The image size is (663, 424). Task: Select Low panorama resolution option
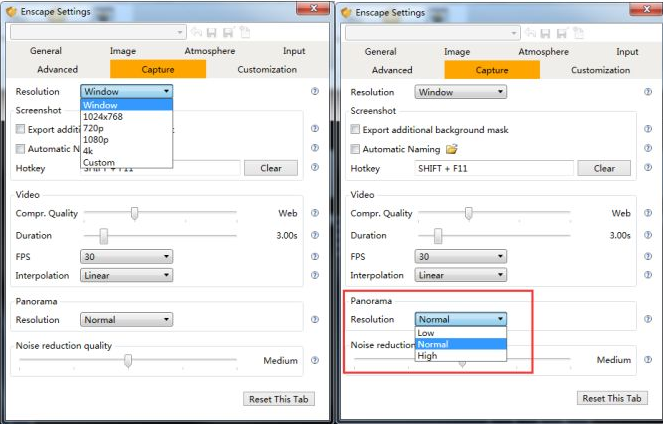click(x=461, y=333)
